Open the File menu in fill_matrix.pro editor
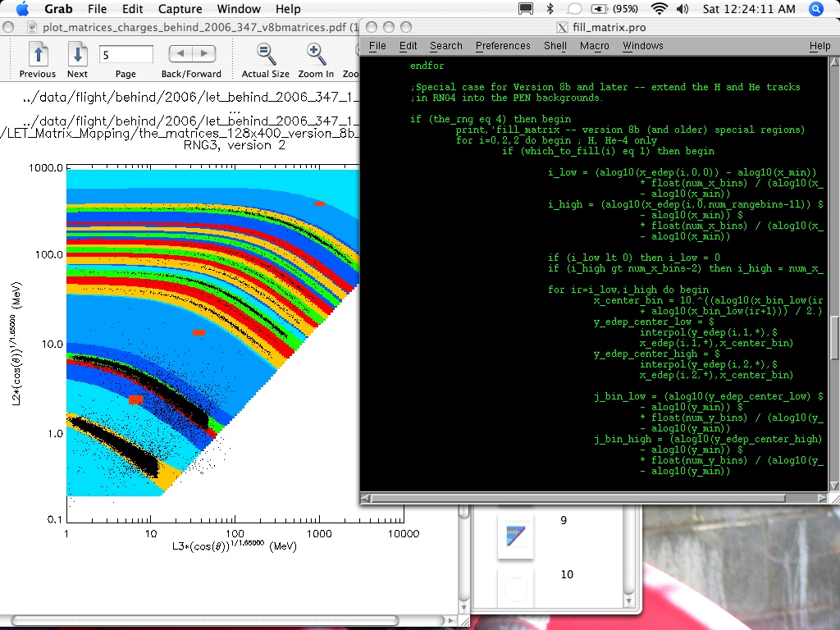840x630 pixels. (377, 46)
